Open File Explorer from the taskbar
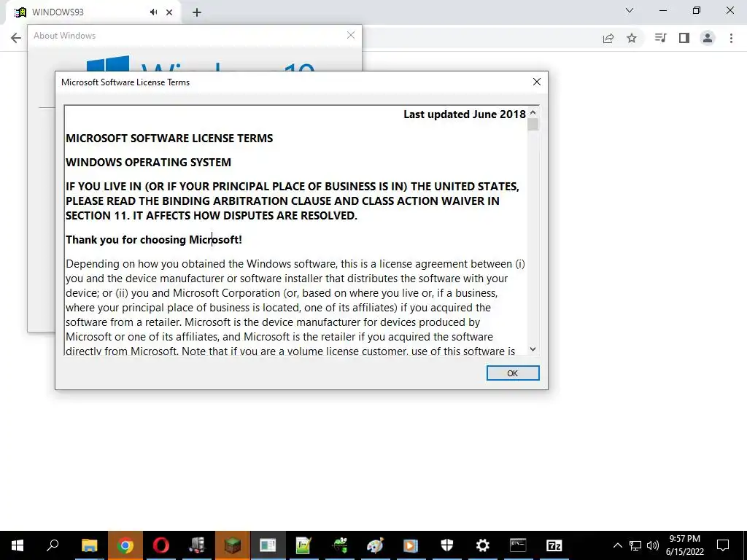 89,545
